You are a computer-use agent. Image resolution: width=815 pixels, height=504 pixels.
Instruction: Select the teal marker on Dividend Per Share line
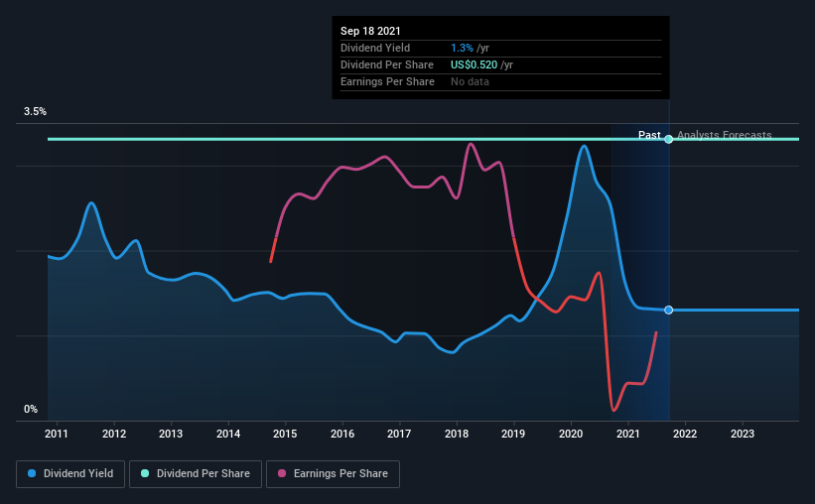tap(669, 139)
